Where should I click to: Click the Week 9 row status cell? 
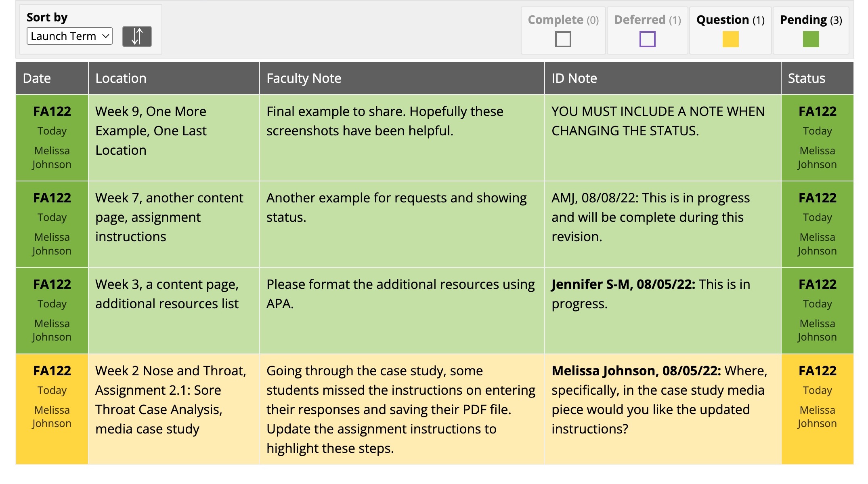pyautogui.click(x=817, y=137)
